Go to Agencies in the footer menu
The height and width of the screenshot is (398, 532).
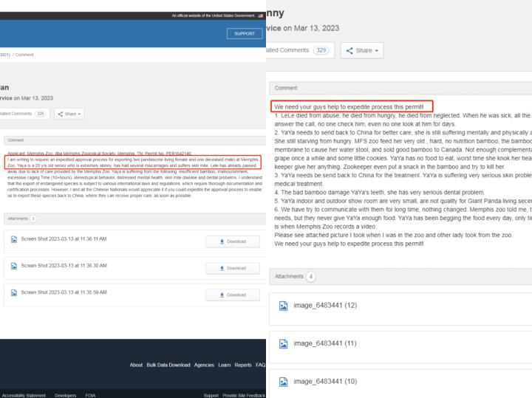coord(204,365)
